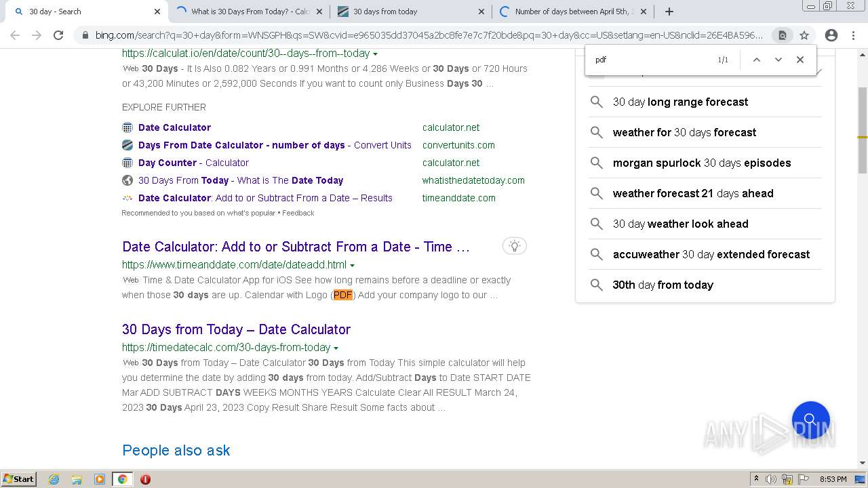Expand dropdown arrow next to calculat.io URL

click(375, 54)
